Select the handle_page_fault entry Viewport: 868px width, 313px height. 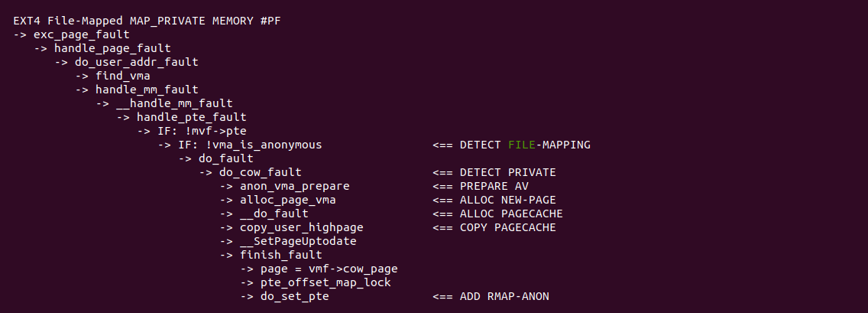112,48
